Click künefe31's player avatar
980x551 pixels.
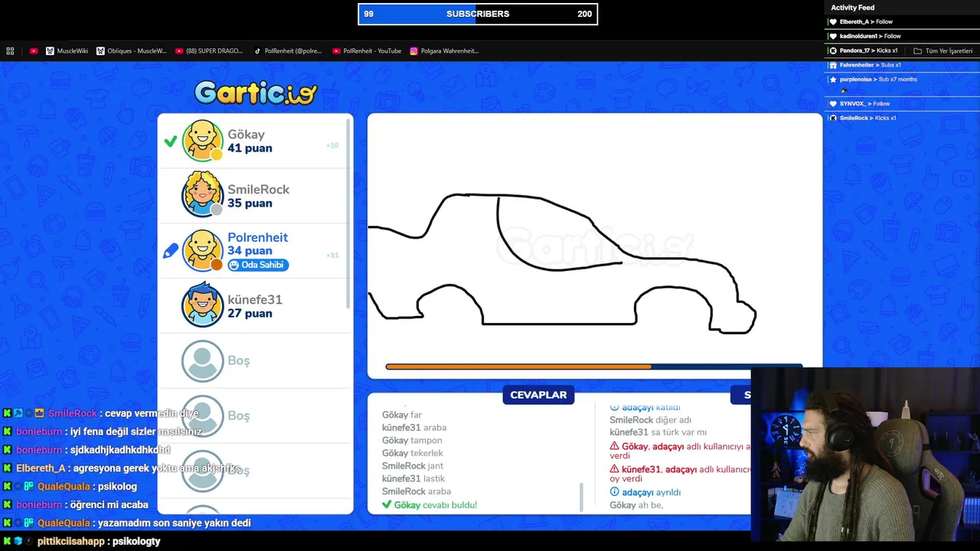202,305
